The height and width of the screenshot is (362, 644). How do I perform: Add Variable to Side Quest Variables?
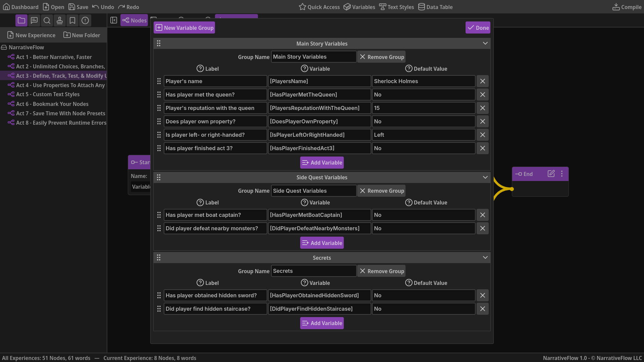[x=322, y=243]
